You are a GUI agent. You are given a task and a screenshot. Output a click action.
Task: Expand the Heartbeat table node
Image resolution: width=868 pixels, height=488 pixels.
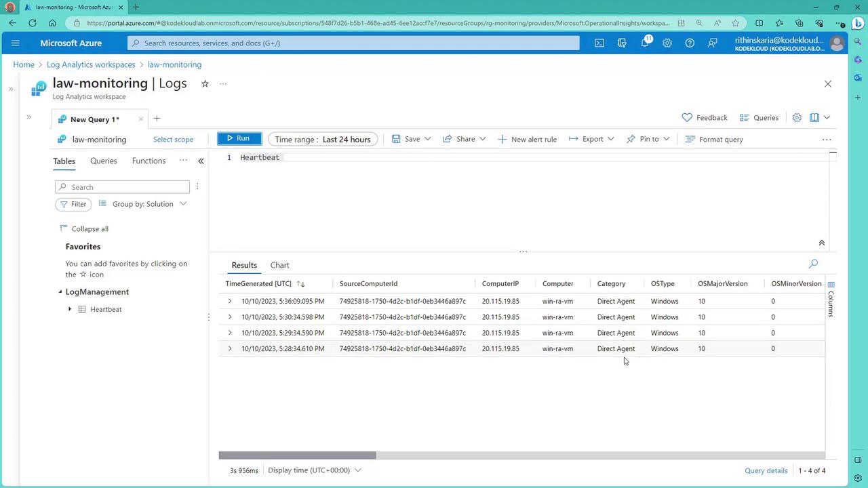click(70, 309)
